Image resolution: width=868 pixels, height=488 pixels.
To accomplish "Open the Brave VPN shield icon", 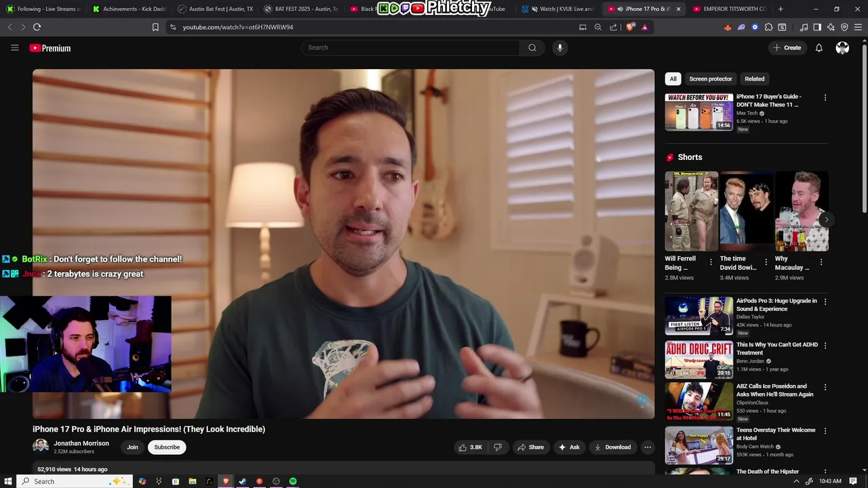I will pos(844,27).
